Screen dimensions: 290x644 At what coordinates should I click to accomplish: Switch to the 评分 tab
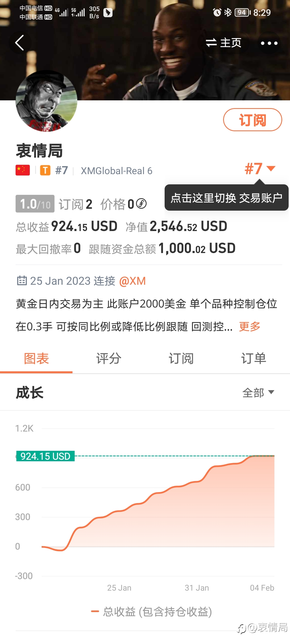[109, 358]
